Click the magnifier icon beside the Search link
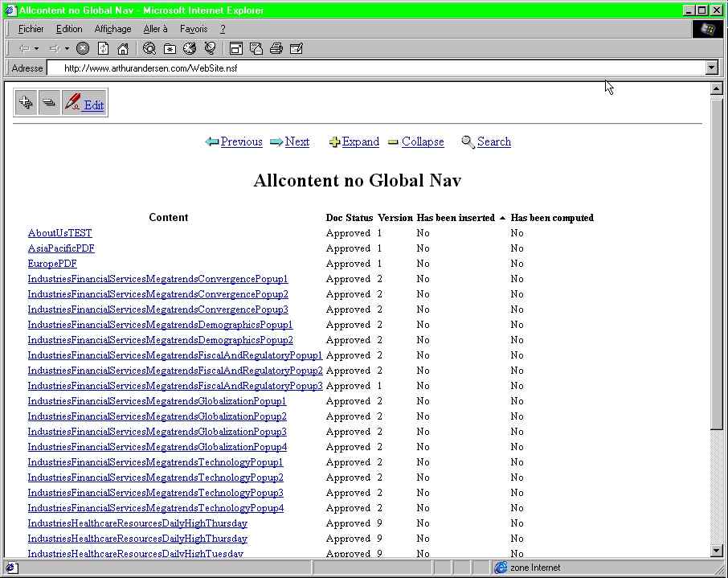Image resolution: width=728 pixels, height=578 pixels. point(468,142)
